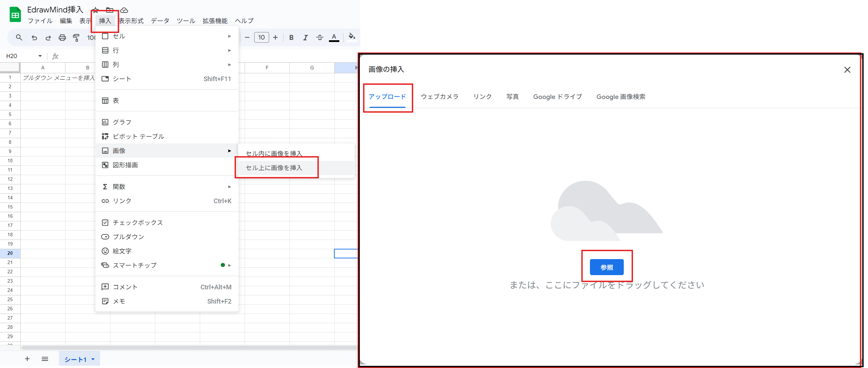
Task: Insert a リンク from the menu
Action: (x=167, y=201)
